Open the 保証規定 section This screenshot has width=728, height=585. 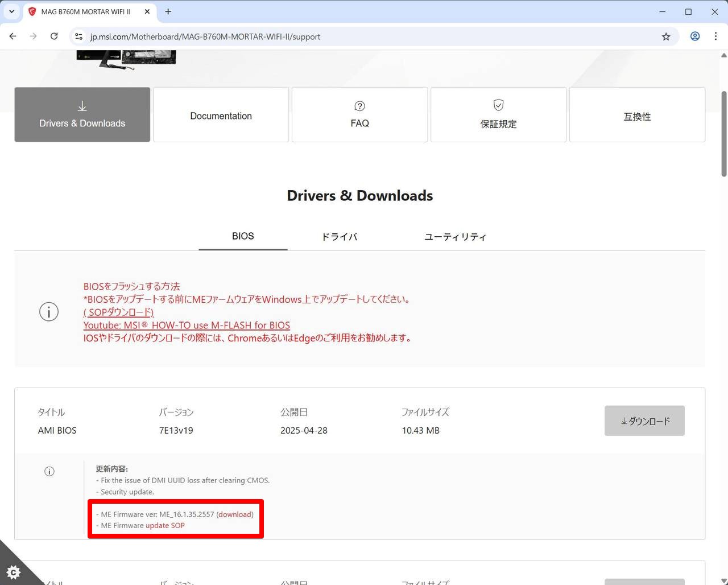(498, 114)
